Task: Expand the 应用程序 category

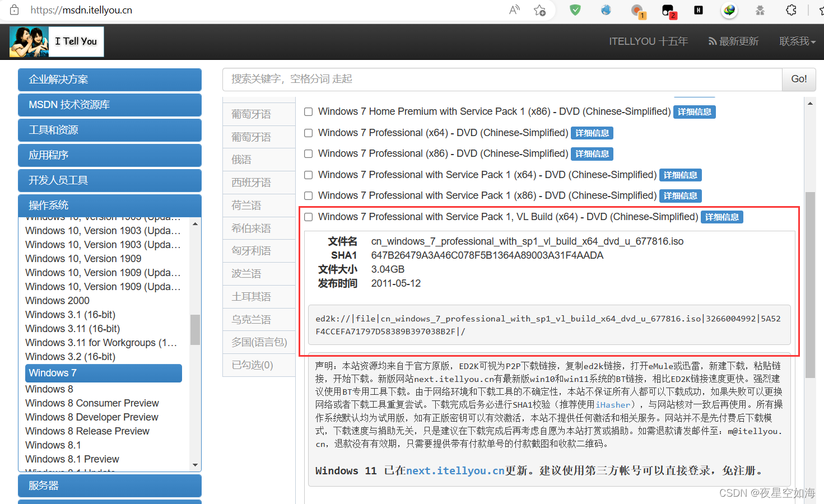Action: 110,155
